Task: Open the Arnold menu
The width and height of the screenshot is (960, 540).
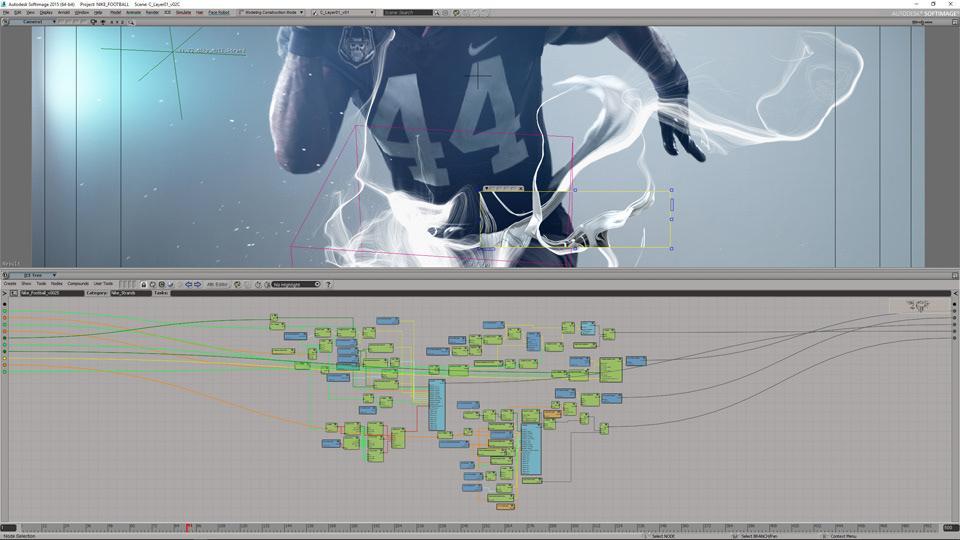Action: [64, 12]
